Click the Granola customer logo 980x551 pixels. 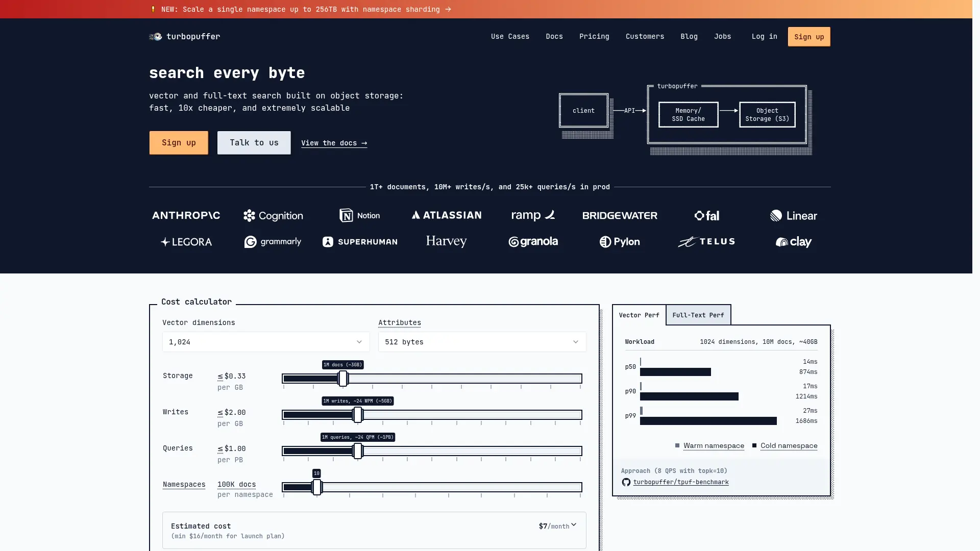533,242
